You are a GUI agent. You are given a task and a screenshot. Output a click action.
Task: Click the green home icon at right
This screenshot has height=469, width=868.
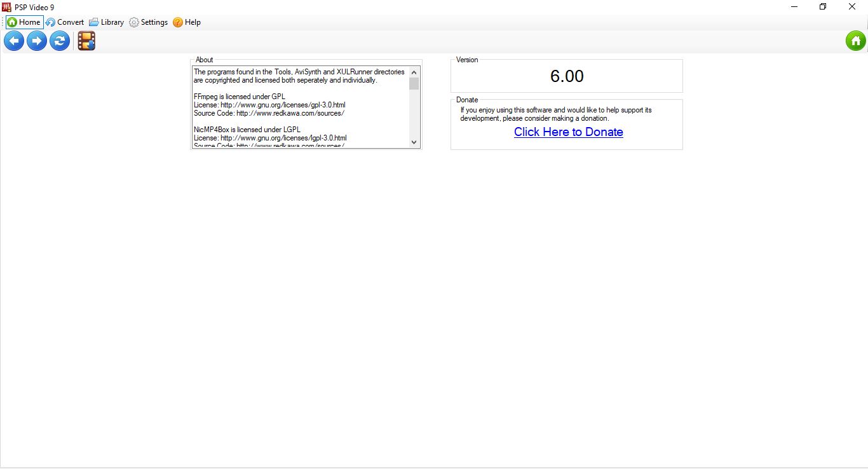pos(855,41)
